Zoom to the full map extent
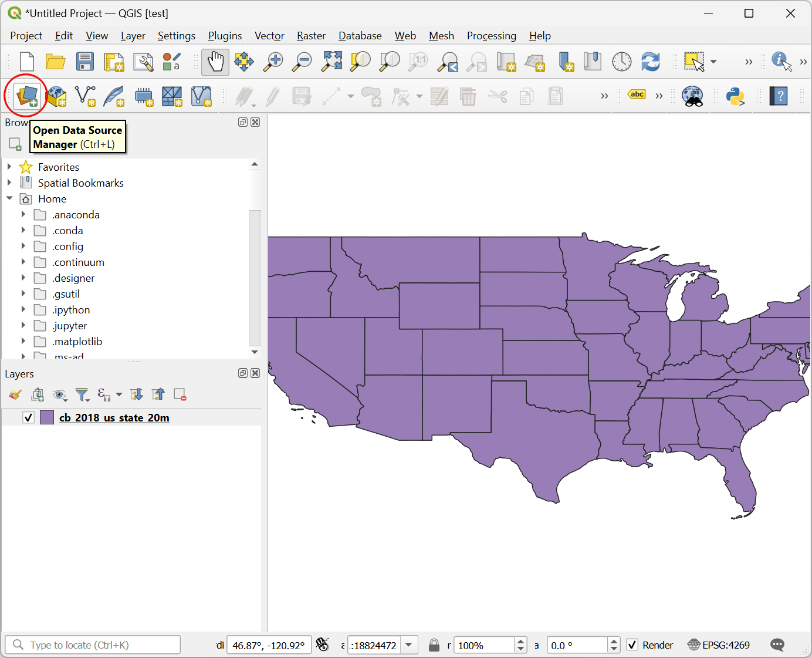The width and height of the screenshot is (812, 658). (x=331, y=61)
